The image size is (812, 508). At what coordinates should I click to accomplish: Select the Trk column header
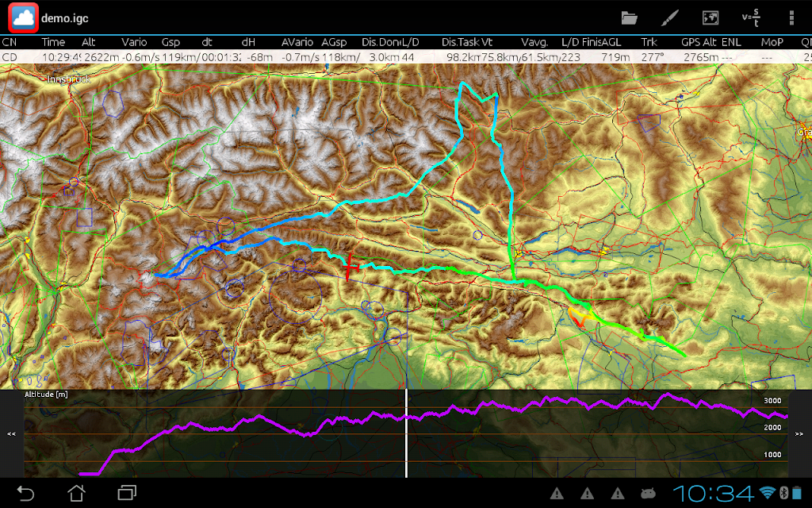coord(649,42)
